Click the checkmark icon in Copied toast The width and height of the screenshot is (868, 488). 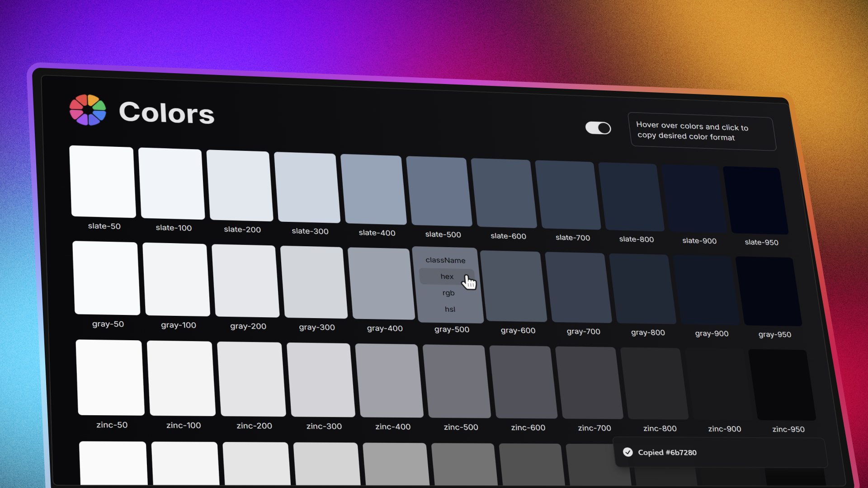[628, 452]
